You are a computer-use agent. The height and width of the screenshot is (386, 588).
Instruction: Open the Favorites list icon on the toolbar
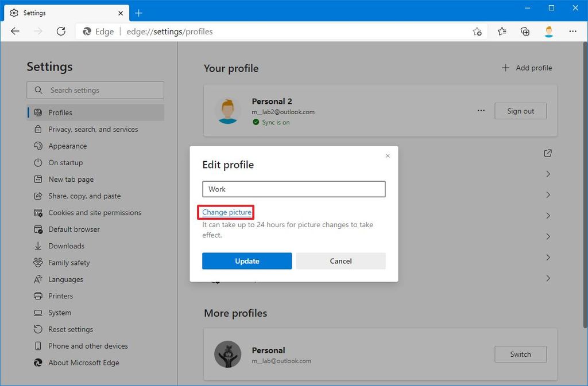tap(501, 32)
